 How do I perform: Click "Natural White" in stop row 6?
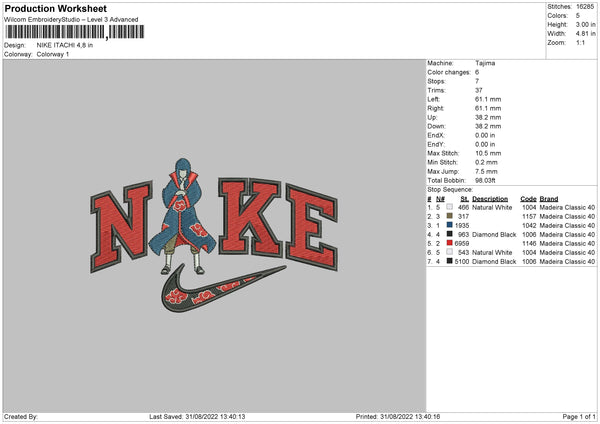[x=492, y=253]
